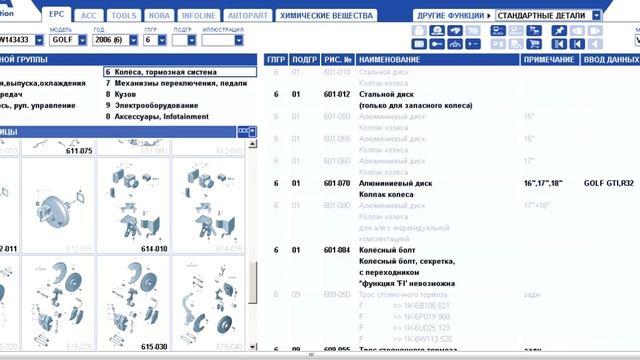Open the NORA tab
The image size is (640, 360).
[159, 16]
